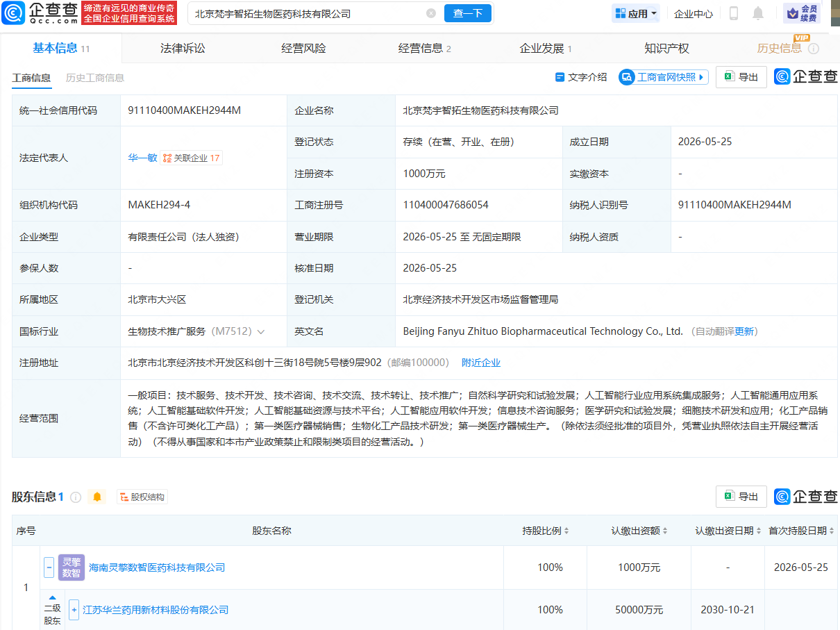
Task: Expand 国标行业 M7512 dropdown chevron
Action: 261,331
